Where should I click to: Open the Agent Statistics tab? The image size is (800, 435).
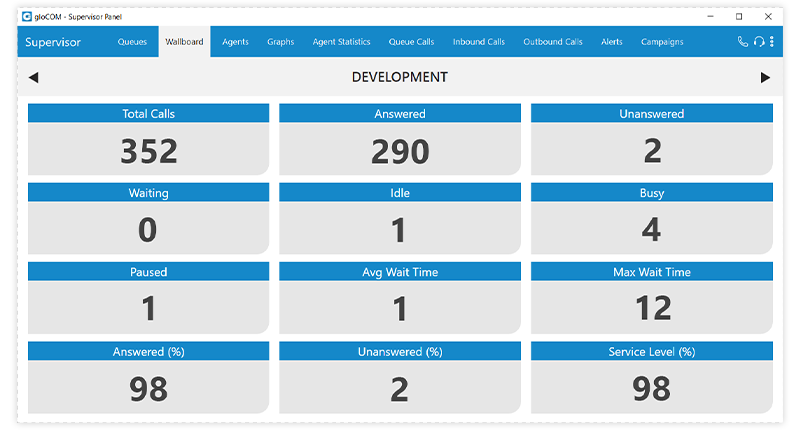[341, 42]
